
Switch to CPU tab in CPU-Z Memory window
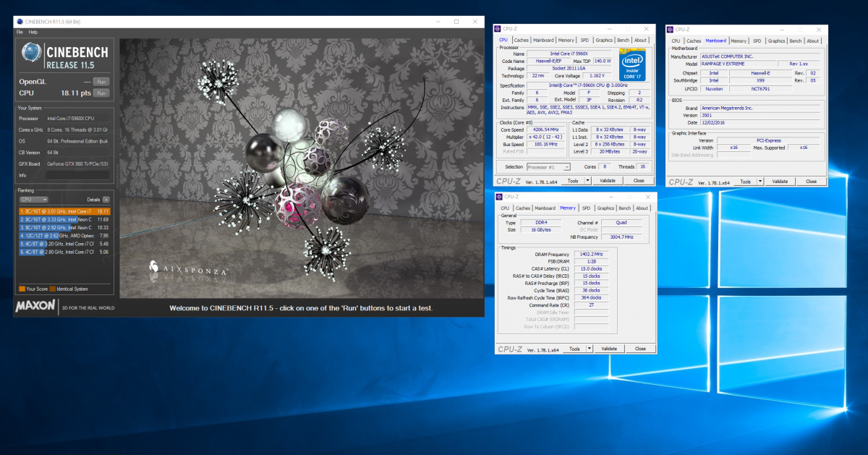click(505, 208)
